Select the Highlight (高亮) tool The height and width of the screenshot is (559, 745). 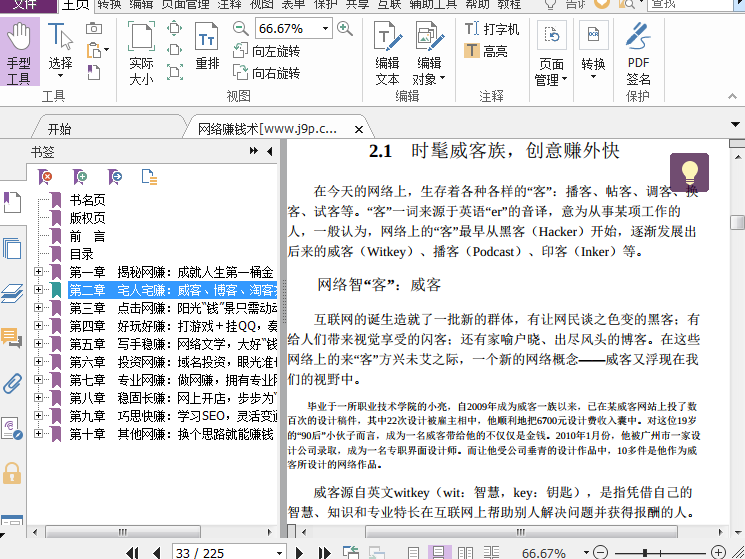pos(486,50)
